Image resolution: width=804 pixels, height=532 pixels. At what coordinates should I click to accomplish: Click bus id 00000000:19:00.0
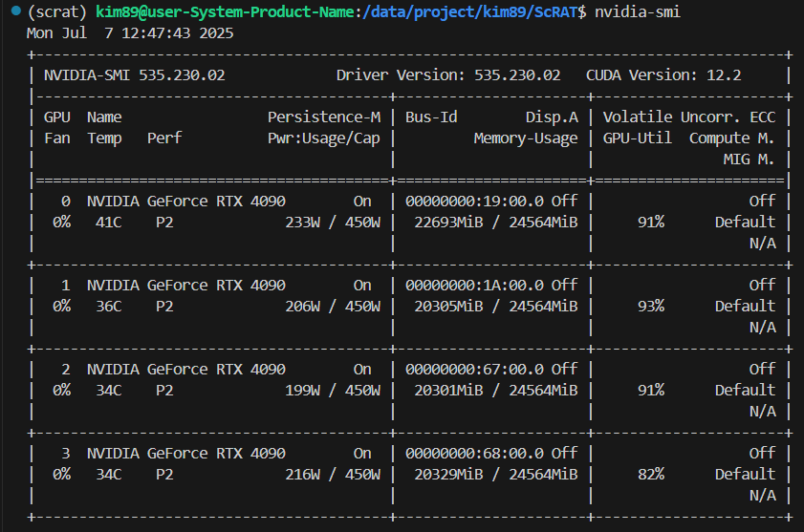(x=475, y=202)
